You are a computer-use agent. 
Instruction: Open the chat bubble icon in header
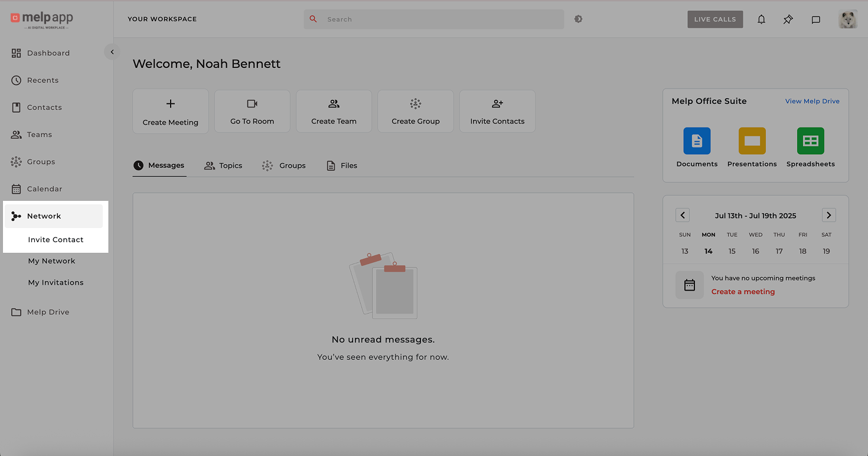point(815,19)
